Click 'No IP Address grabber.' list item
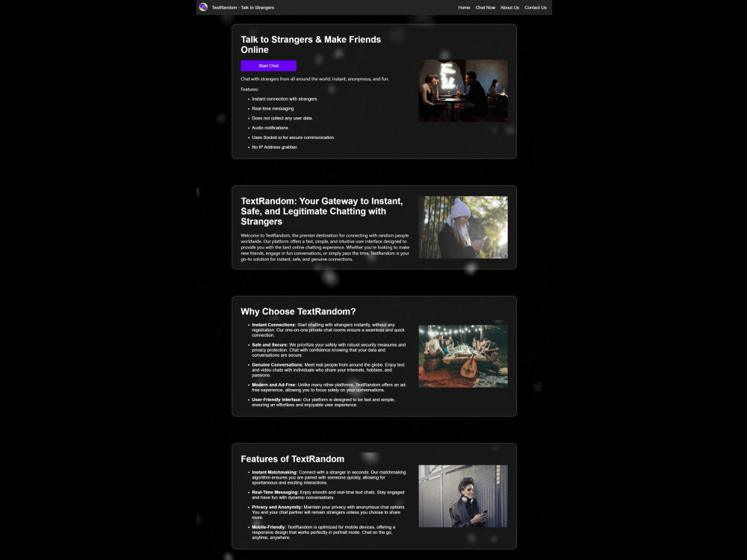Screen dimensions: 747x560 point(274,146)
